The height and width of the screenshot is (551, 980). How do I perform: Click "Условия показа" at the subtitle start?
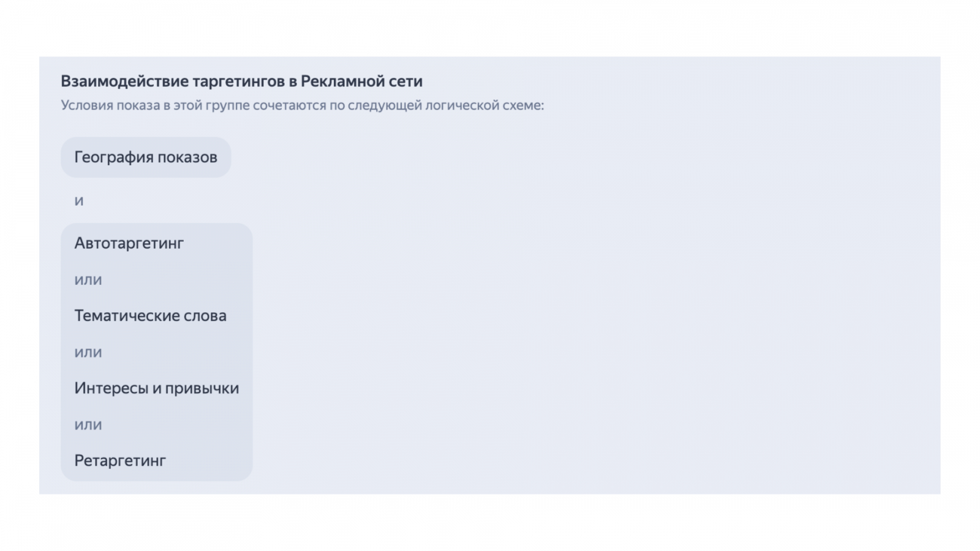(110, 105)
